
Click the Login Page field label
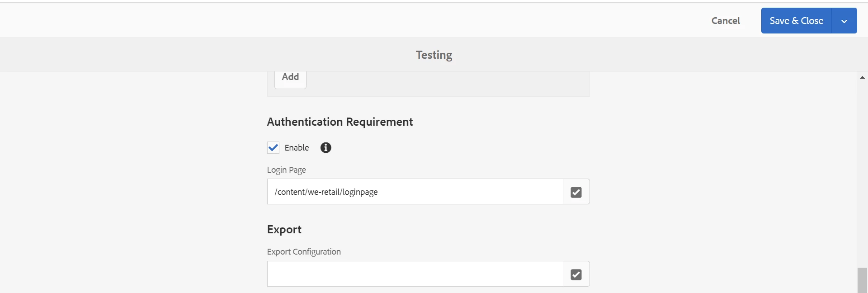286,170
